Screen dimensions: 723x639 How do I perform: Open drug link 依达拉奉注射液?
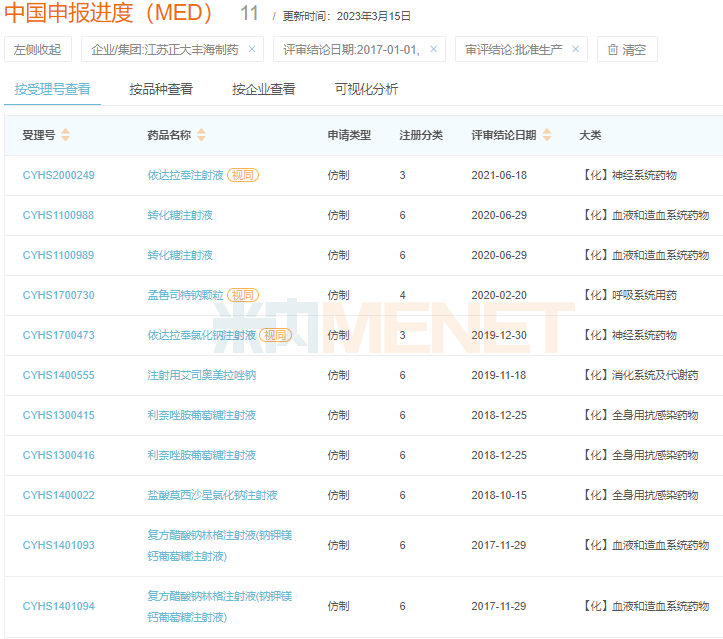(x=185, y=175)
